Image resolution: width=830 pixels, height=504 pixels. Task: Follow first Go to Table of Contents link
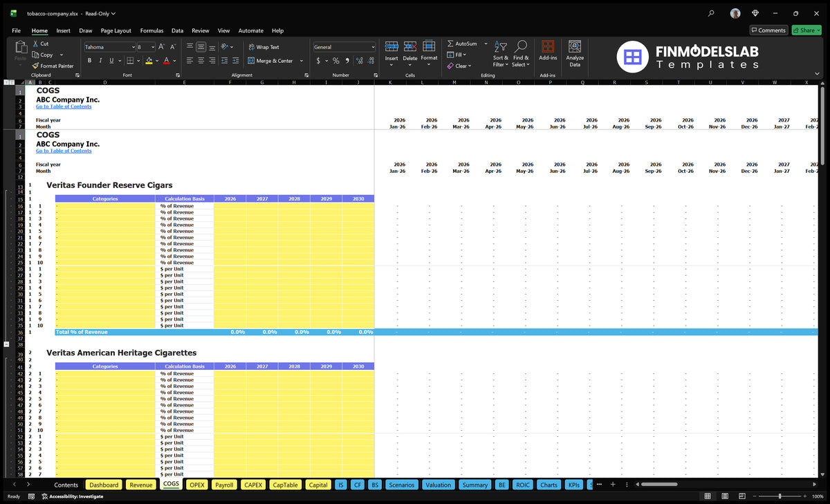[64, 106]
